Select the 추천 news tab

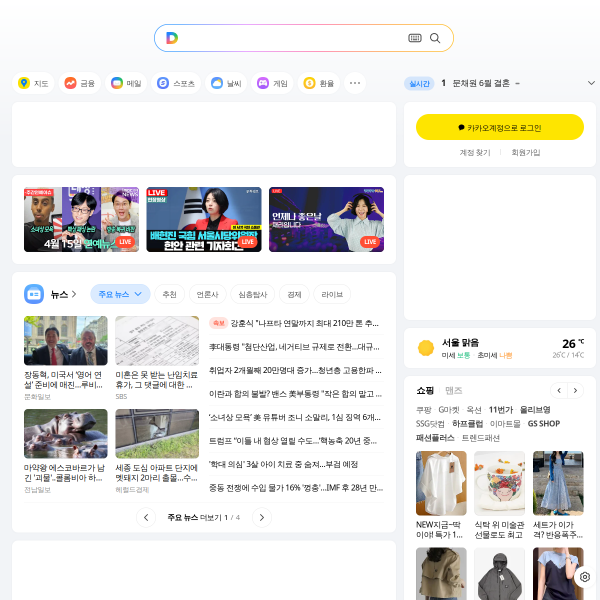170,294
